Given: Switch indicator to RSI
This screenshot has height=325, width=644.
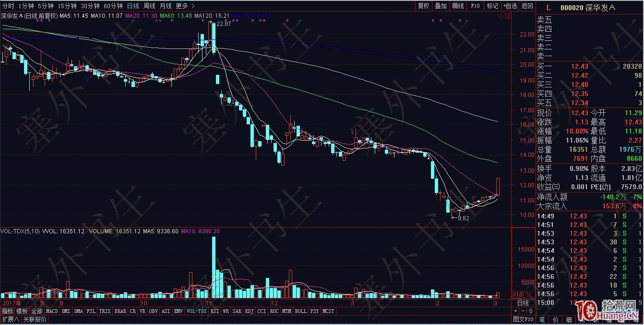Looking at the screenshot, I should [215, 311].
